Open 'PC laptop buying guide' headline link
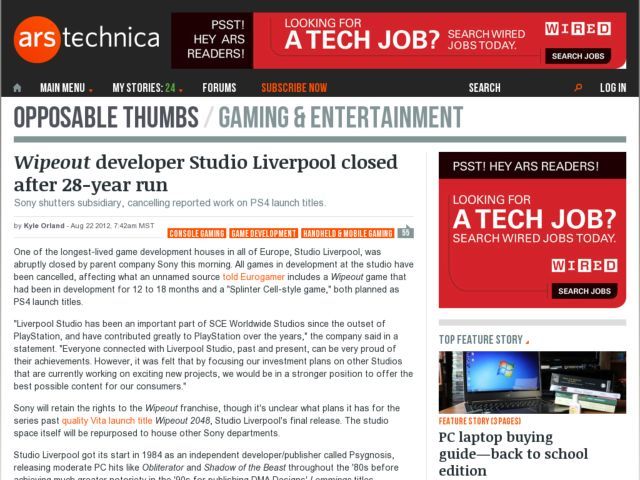 point(513,453)
